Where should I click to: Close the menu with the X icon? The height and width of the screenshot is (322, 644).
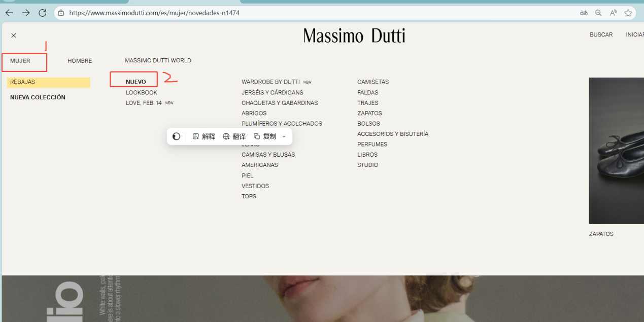point(14,35)
